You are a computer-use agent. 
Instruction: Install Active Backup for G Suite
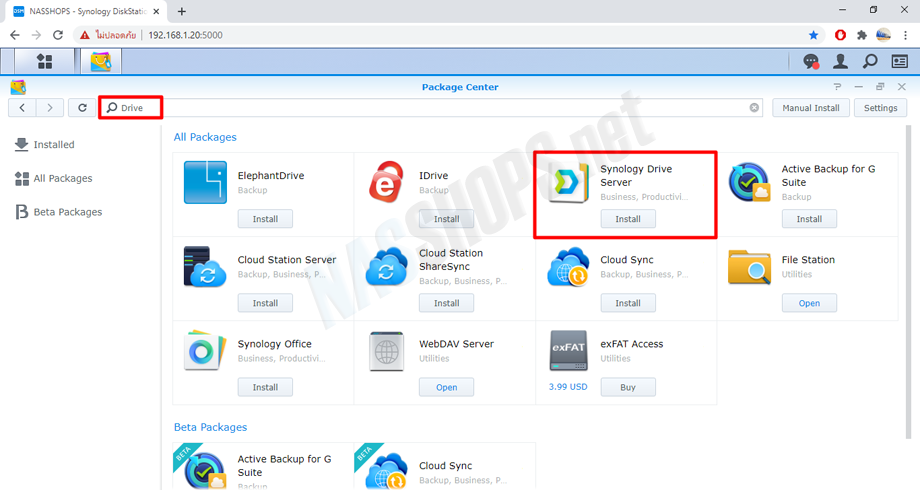[809, 219]
